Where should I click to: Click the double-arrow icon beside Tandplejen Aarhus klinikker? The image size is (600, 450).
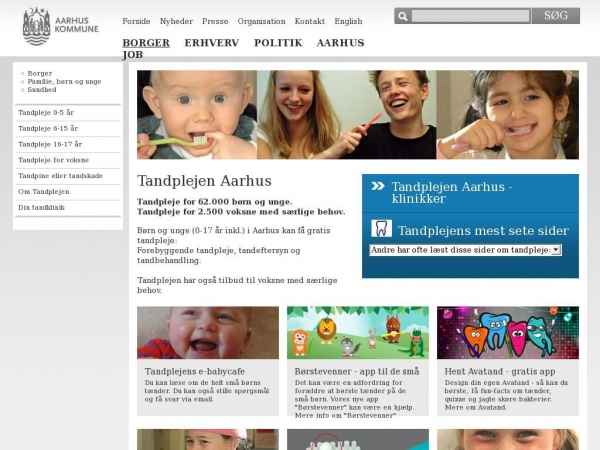[x=378, y=186]
